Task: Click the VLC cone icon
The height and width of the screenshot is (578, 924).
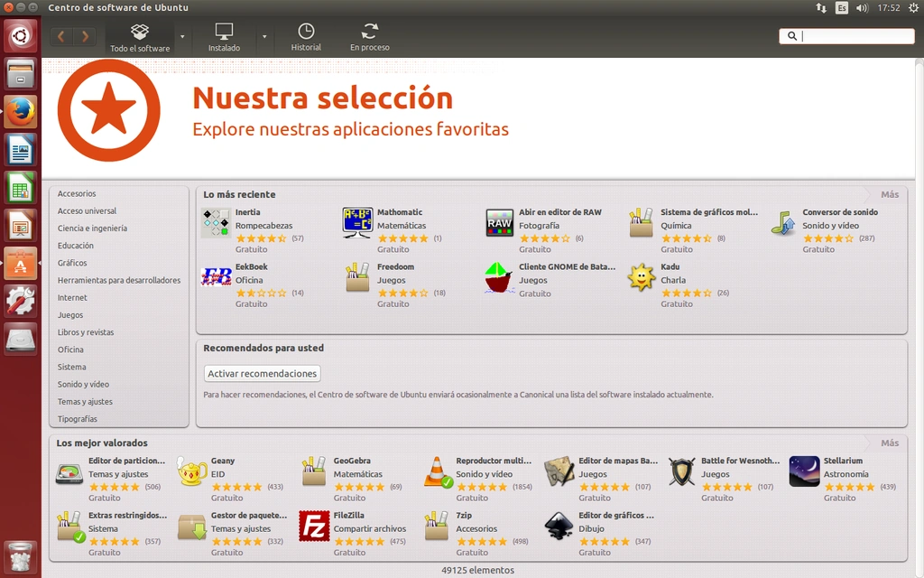Action: (x=438, y=471)
